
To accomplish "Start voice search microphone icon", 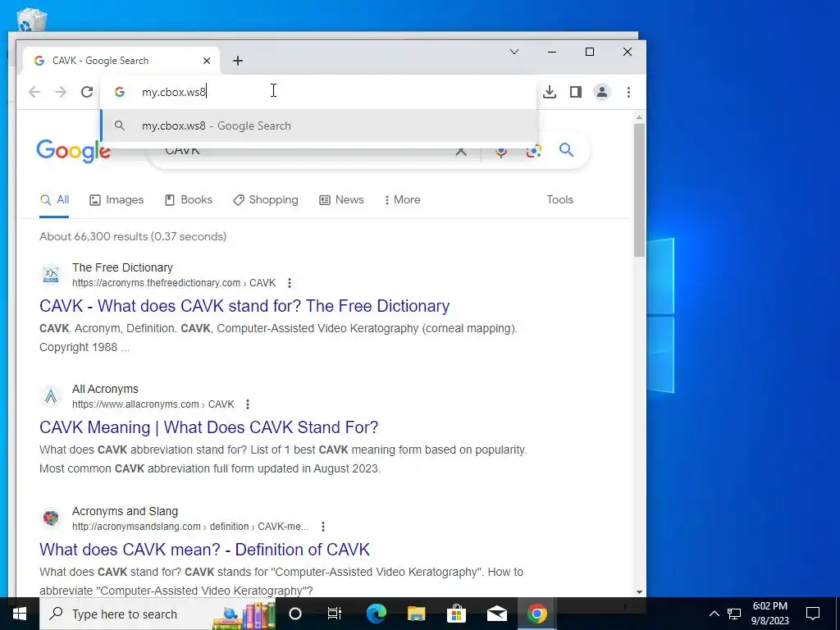I will point(501,151).
